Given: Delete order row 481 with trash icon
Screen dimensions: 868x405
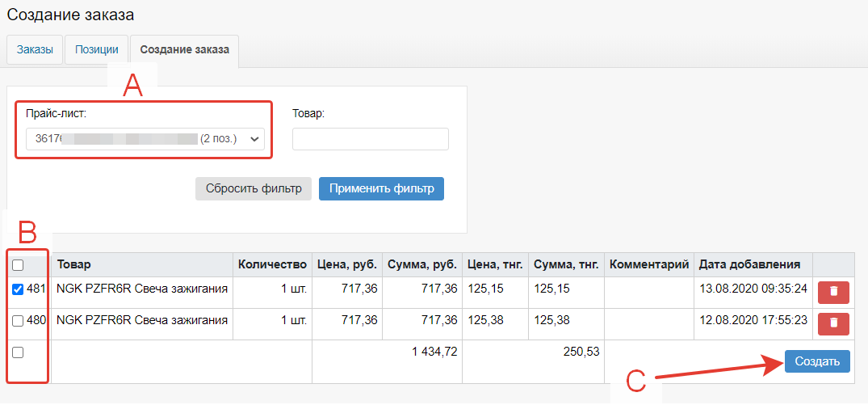Looking at the screenshot, I should pyautogui.click(x=832, y=292).
